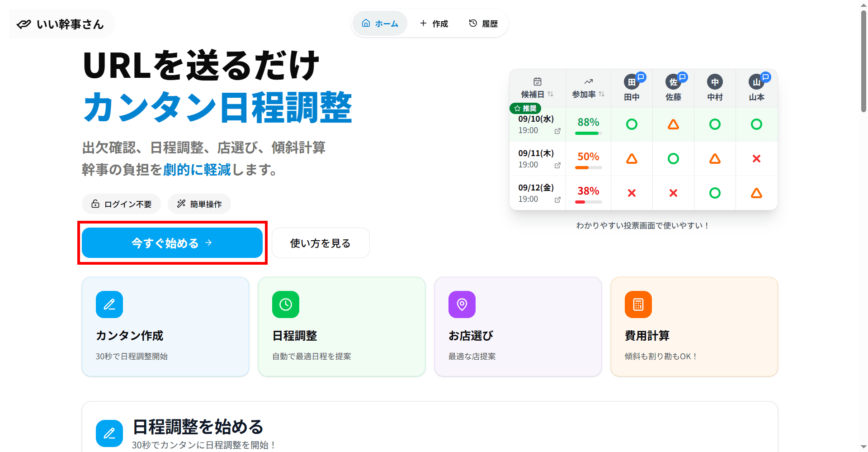Click the green clock 日程調整 icon
868x452 pixels.
[x=286, y=305]
